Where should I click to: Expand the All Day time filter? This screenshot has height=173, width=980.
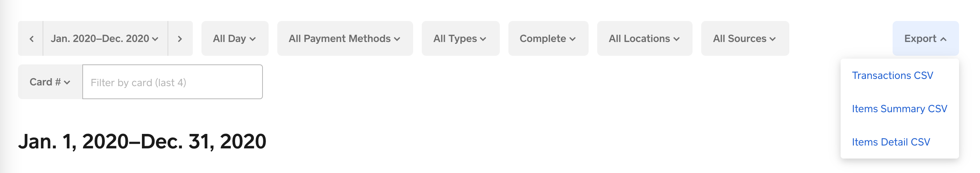[x=234, y=39]
